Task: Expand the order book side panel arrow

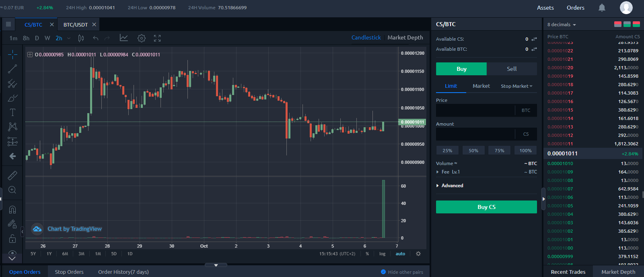Action: click(x=543, y=198)
